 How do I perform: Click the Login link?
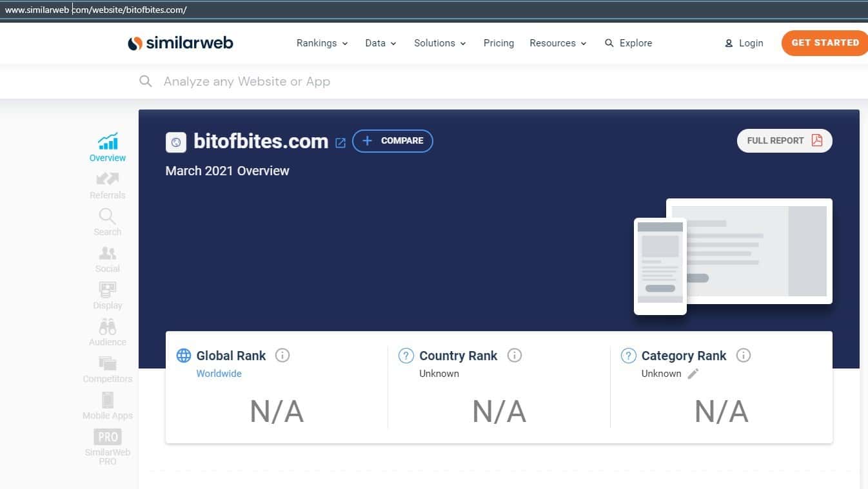(744, 43)
